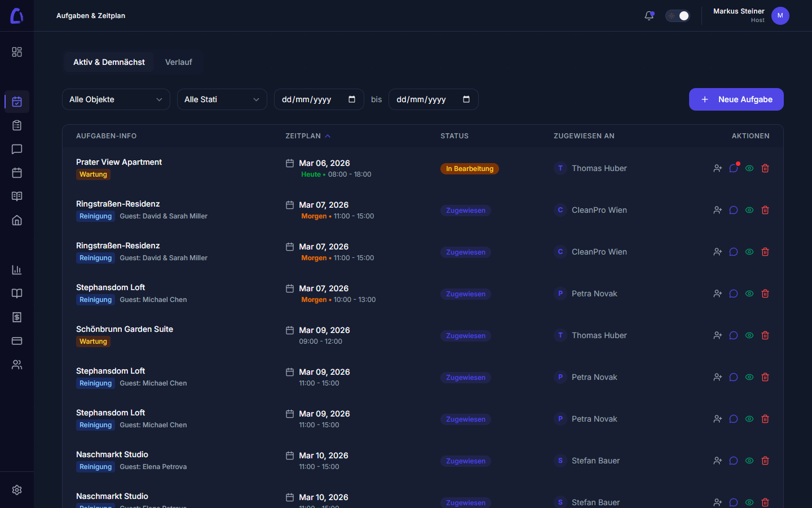Open the analytics bar chart icon in sidebar
The image size is (812, 508).
pos(17,270)
